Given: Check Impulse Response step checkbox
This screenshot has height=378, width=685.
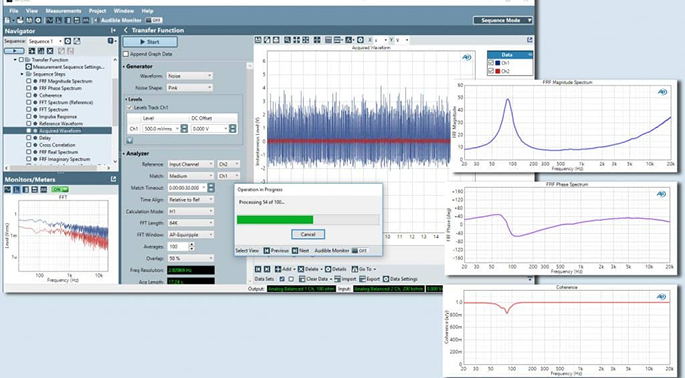Looking at the screenshot, I should (x=29, y=117).
